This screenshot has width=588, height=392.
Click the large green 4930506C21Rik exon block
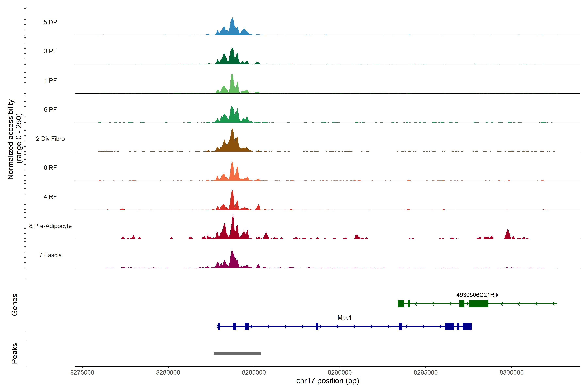tap(479, 304)
